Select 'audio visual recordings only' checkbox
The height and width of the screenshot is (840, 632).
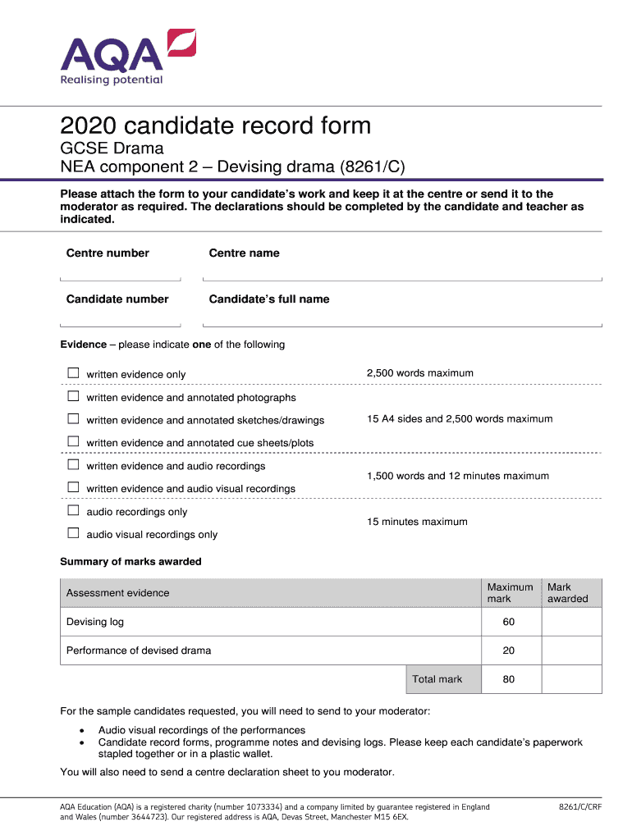coord(73,534)
